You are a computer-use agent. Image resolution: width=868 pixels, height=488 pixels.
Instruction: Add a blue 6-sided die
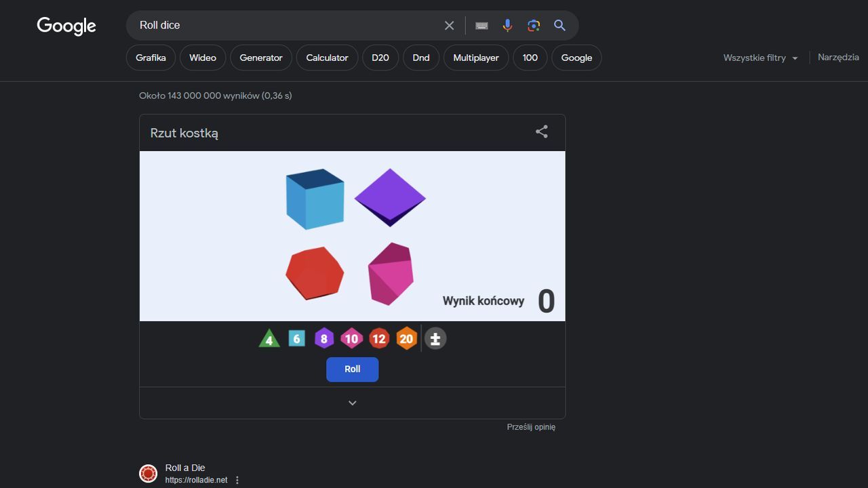click(297, 338)
